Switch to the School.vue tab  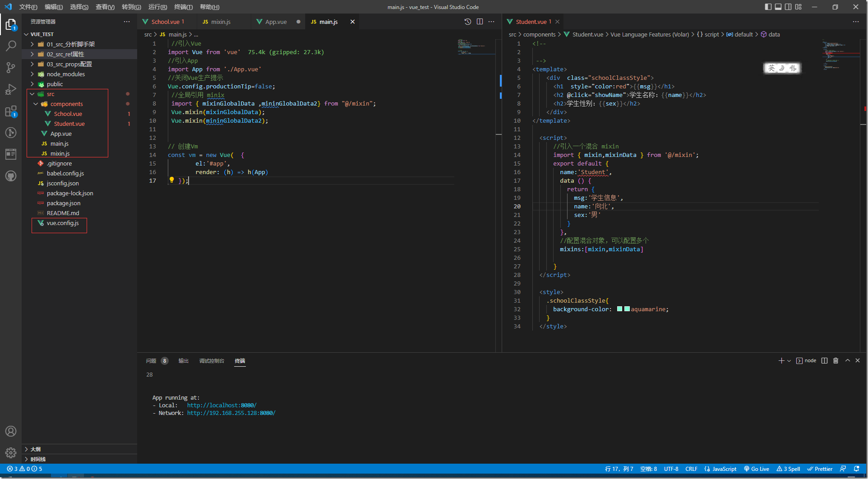click(167, 22)
